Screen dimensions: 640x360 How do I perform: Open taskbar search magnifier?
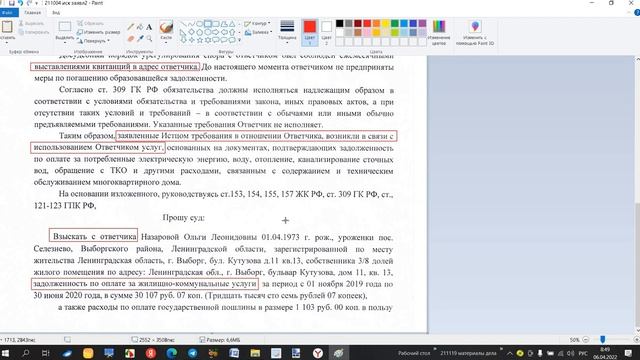[x=26, y=353]
